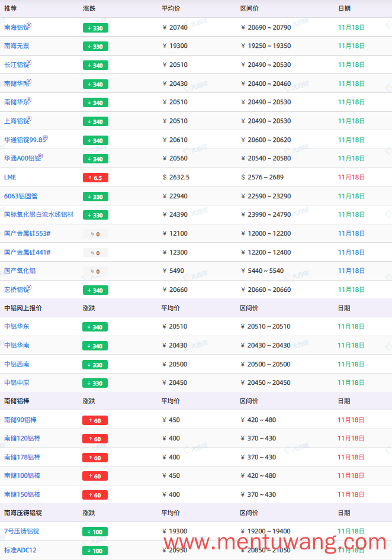This screenshot has height=560, width=392.
Task: Open the 国产金属硅441# link
Action: pyautogui.click(x=27, y=253)
